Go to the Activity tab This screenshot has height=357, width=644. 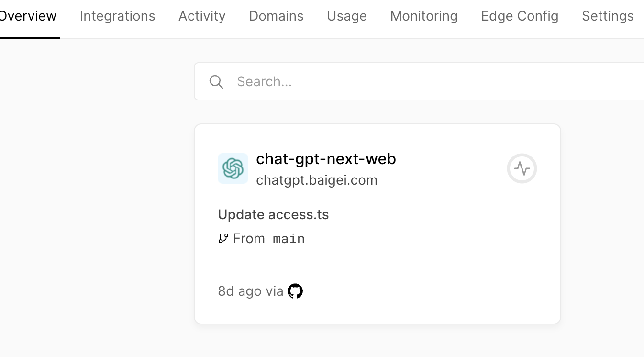[x=202, y=16]
